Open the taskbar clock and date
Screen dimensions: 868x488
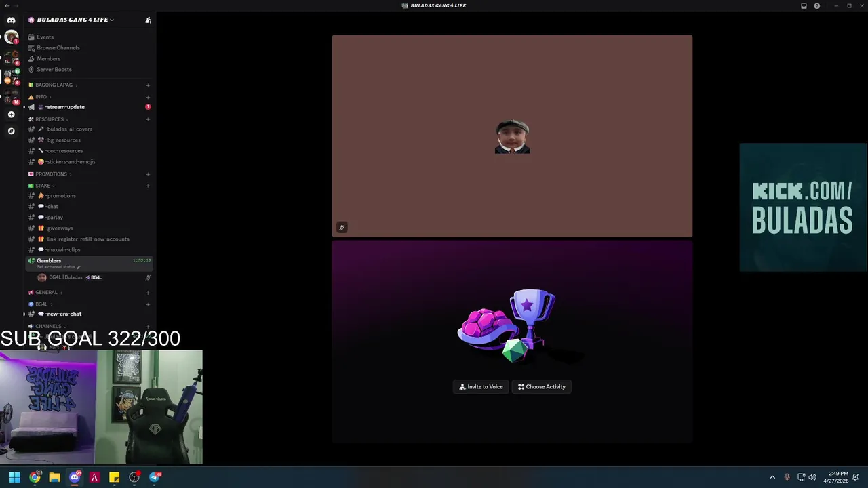(x=836, y=477)
